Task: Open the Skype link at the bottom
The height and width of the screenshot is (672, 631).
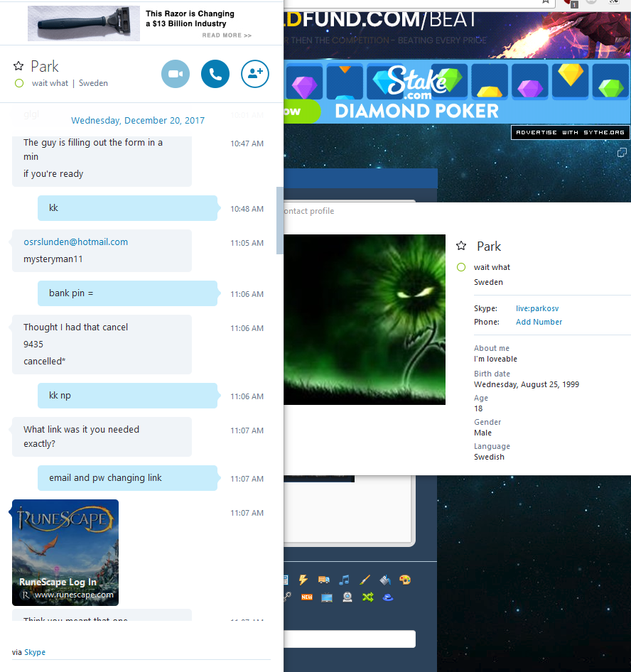Action: pyautogui.click(x=35, y=652)
